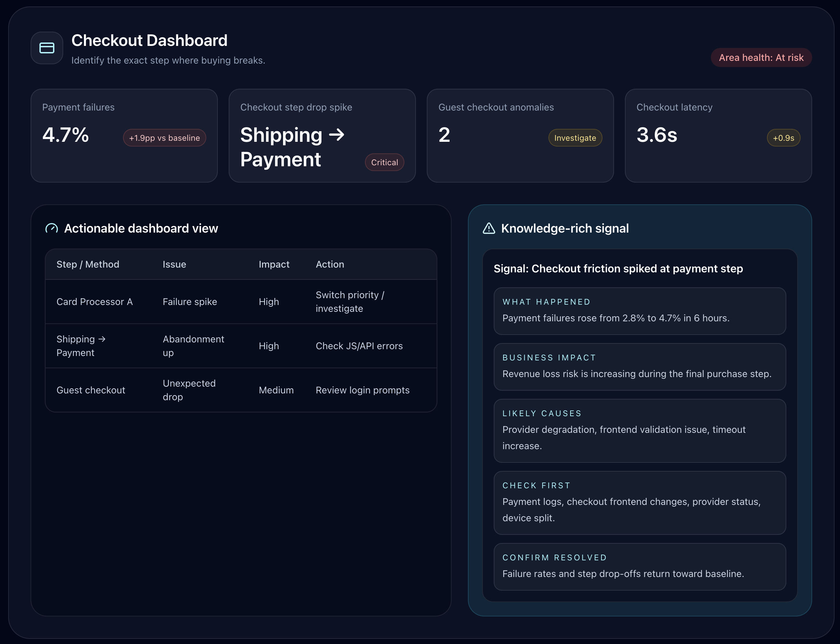Image resolution: width=840 pixels, height=644 pixels.
Task: Click the +0.9s latency badge
Action: pyautogui.click(x=783, y=138)
